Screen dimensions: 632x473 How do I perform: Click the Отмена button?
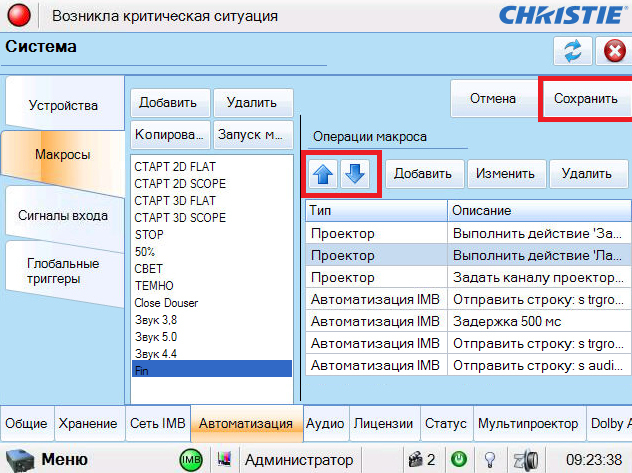pyautogui.click(x=493, y=98)
